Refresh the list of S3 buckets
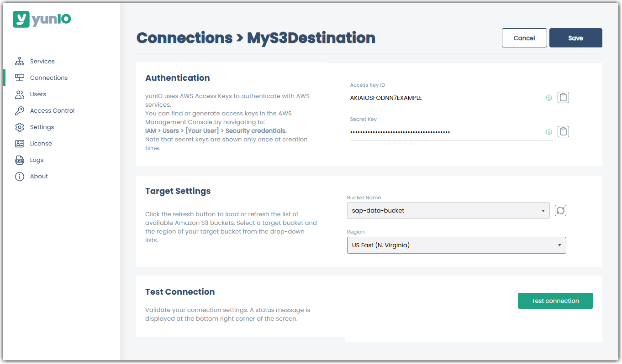The image size is (622, 364). pyautogui.click(x=560, y=210)
